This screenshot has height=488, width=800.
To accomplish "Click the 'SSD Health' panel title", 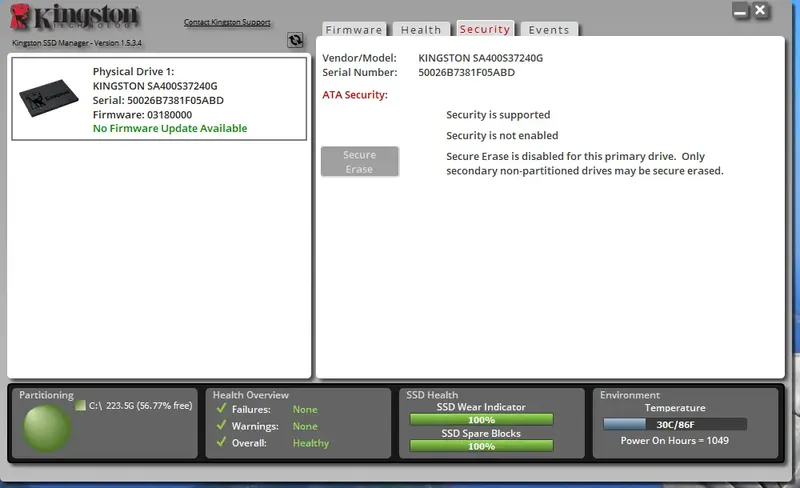I will click(x=432, y=395).
